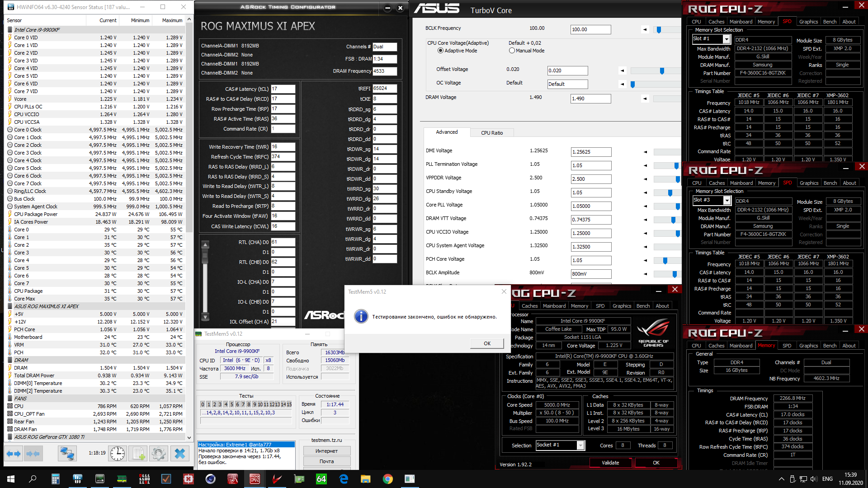Open the Slot #3 memory slot dropdown

coord(727,201)
